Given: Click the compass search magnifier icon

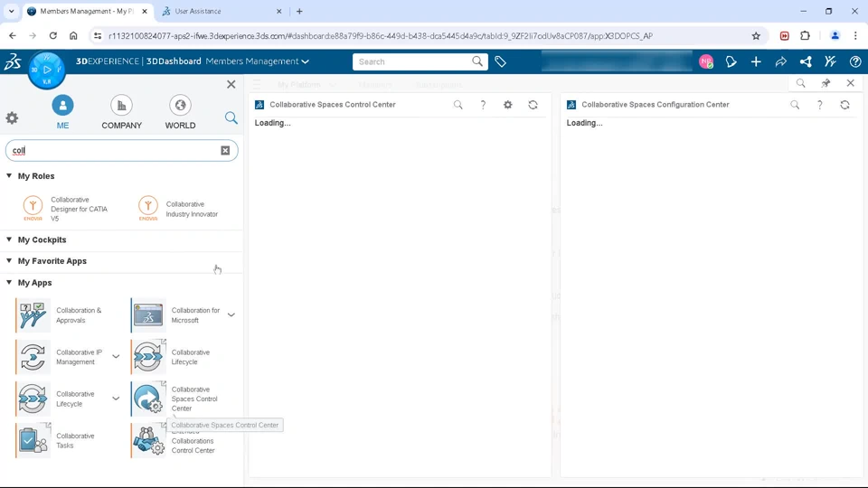Looking at the screenshot, I should [231, 117].
